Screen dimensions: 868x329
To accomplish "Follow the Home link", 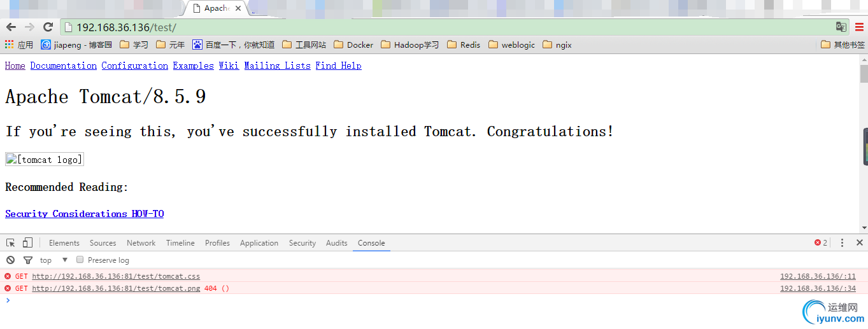I will (15, 66).
